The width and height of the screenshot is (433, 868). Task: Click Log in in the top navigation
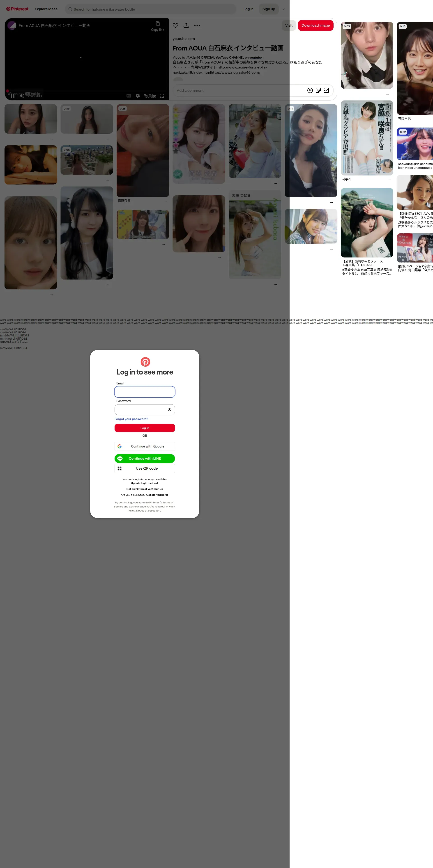(248, 9)
